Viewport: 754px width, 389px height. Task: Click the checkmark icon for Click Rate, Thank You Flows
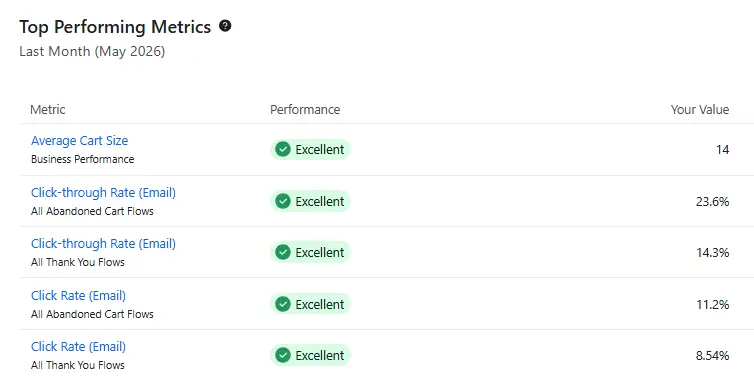pos(283,355)
